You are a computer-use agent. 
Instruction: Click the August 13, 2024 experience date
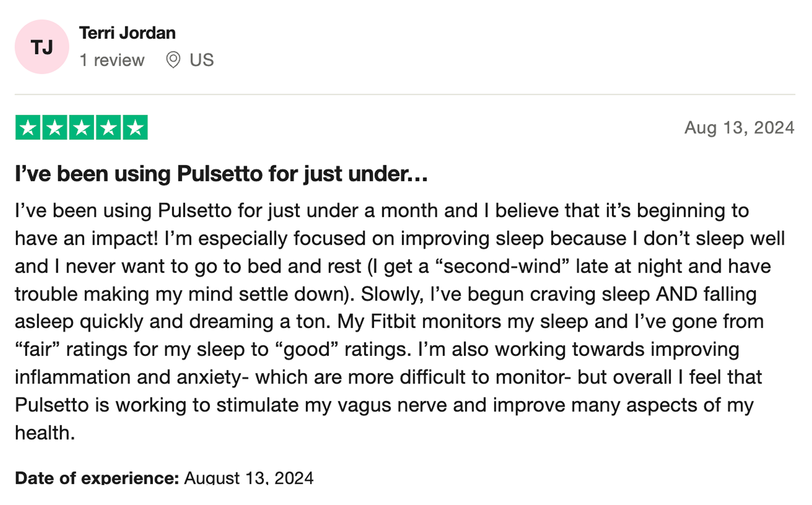[249, 478]
